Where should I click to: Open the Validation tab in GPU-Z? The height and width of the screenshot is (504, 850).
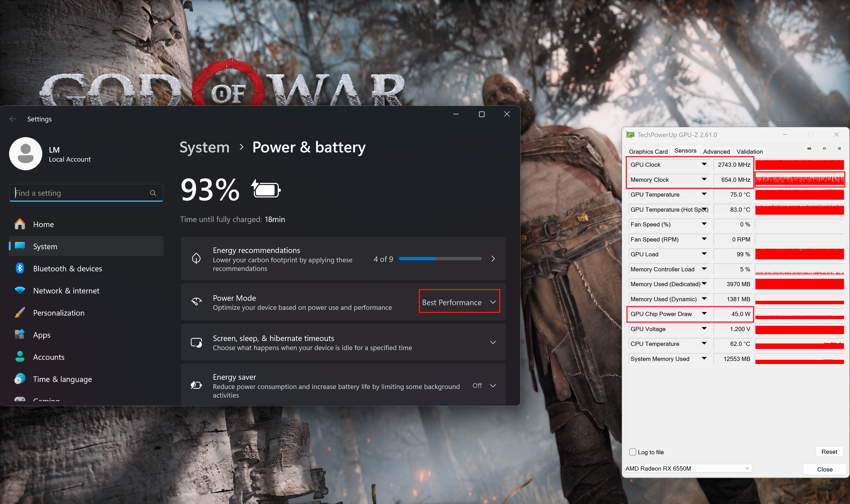(750, 151)
